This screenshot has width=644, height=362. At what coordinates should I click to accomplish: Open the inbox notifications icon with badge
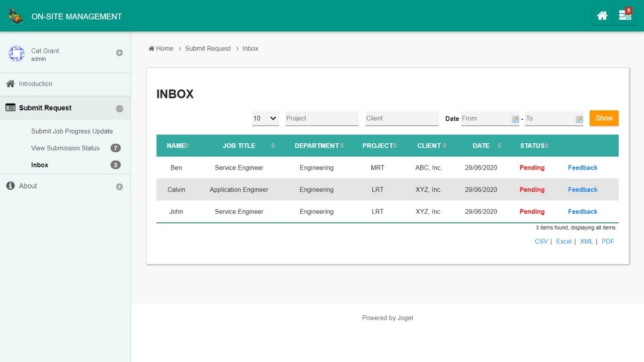625,16
